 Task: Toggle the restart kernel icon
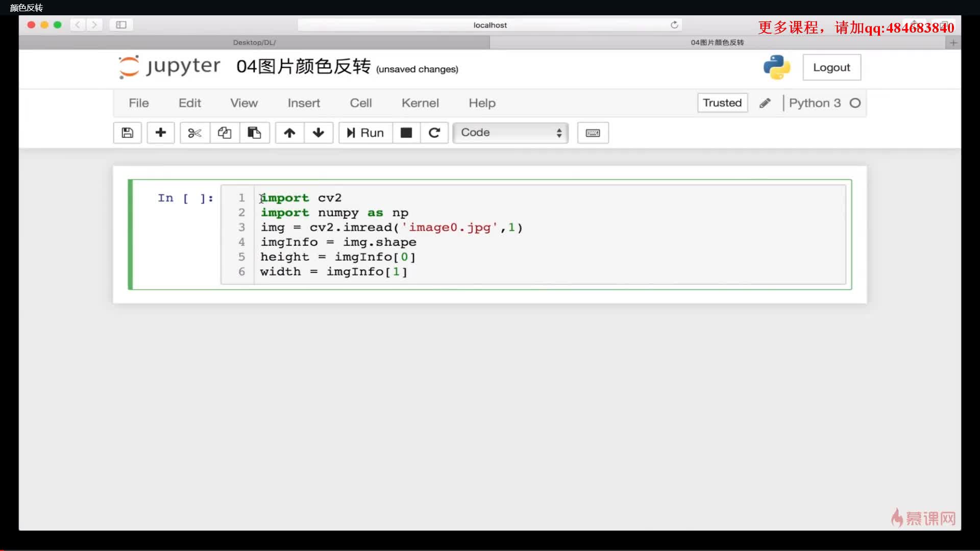434,132
